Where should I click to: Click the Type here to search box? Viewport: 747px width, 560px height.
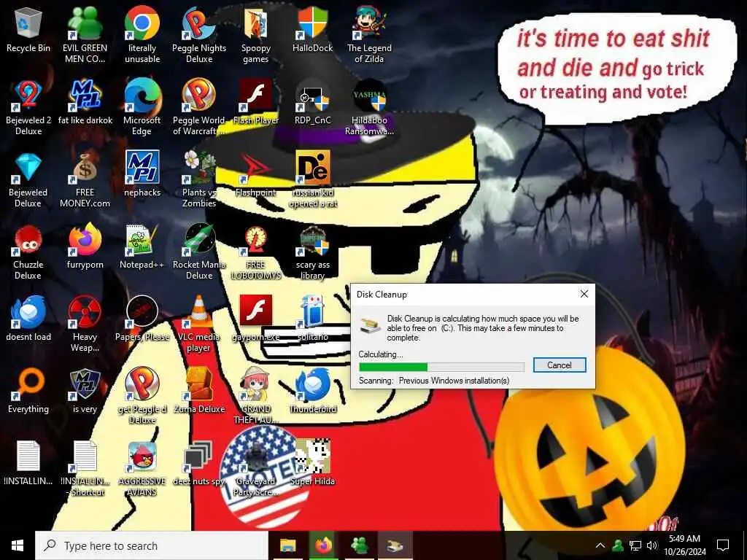[152, 545]
